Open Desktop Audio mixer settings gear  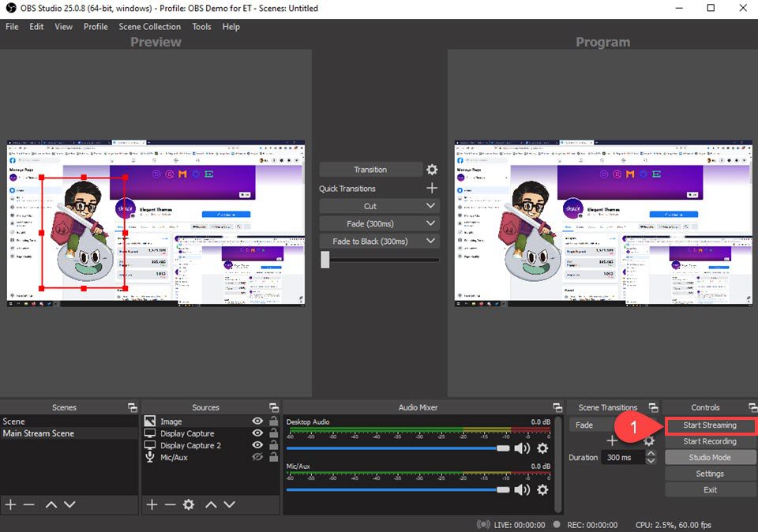coord(542,448)
